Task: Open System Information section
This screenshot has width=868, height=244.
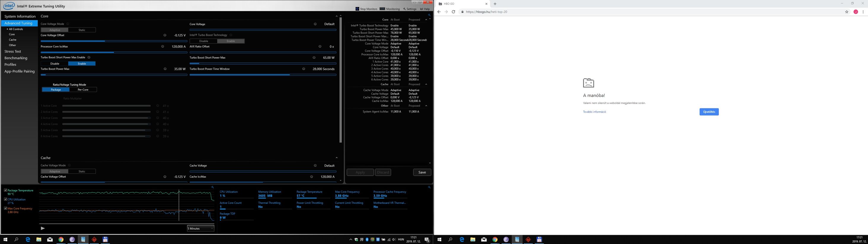Action: 20,17
